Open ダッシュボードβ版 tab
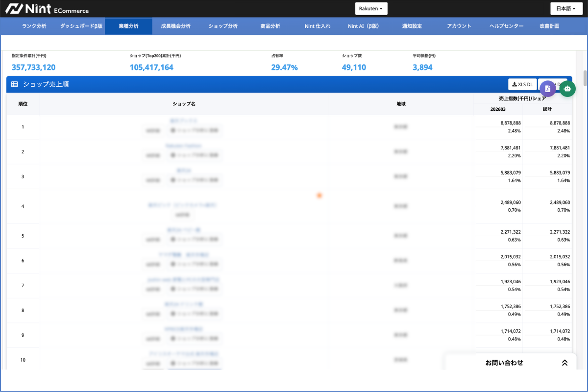The height and width of the screenshot is (392, 588). [x=81, y=26]
